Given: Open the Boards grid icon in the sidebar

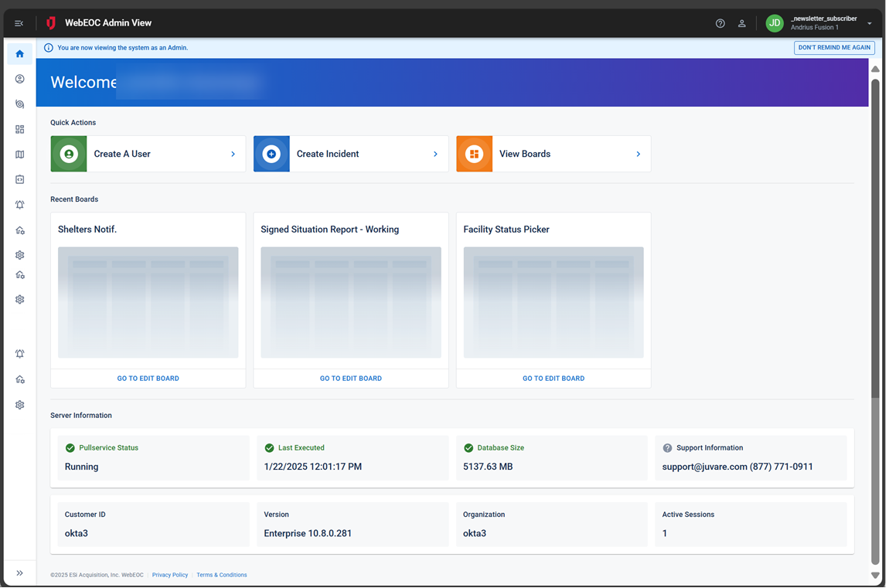Looking at the screenshot, I should point(19,129).
